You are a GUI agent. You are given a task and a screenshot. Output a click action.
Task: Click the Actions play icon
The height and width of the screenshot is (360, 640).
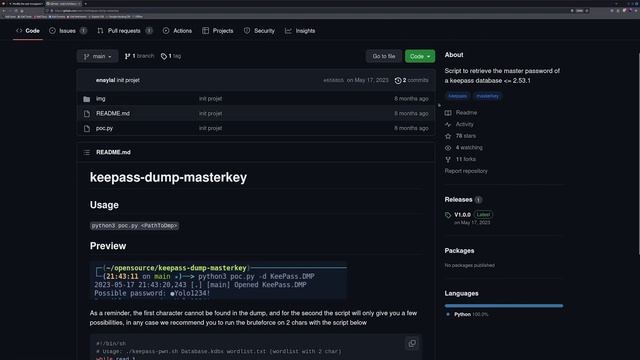click(x=166, y=31)
